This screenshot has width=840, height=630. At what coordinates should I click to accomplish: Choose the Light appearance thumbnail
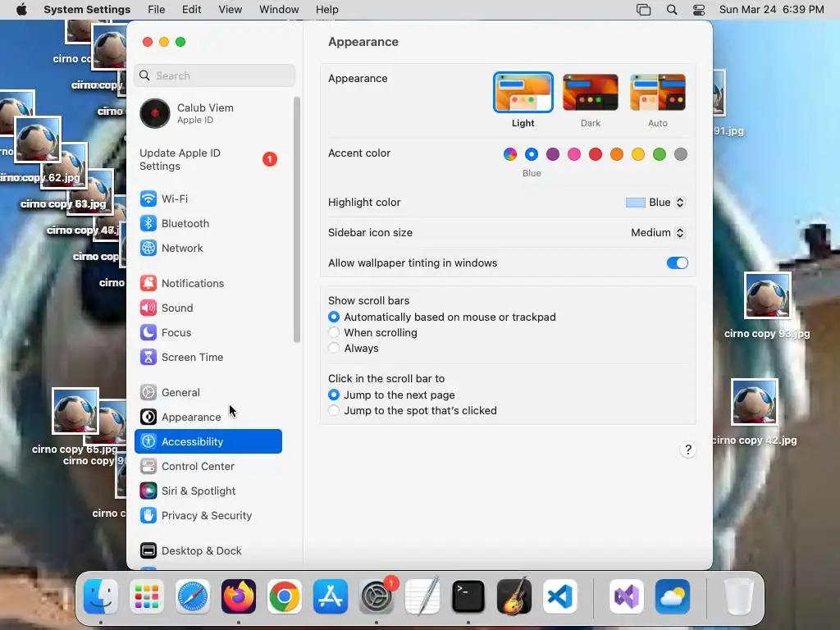pos(523,93)
